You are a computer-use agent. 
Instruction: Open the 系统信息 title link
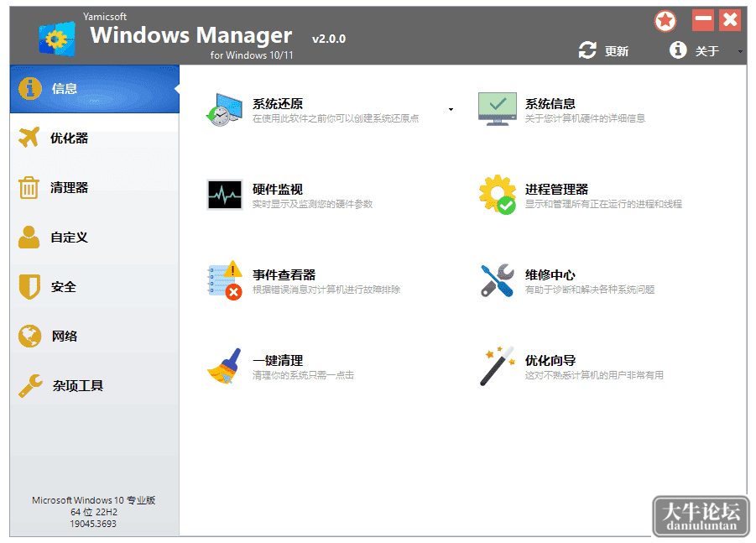point(550,104)
